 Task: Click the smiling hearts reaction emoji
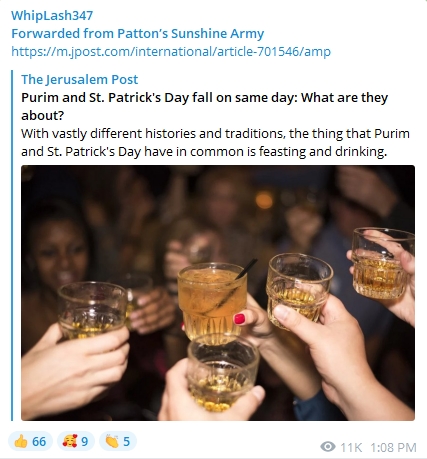coord(70,441)
